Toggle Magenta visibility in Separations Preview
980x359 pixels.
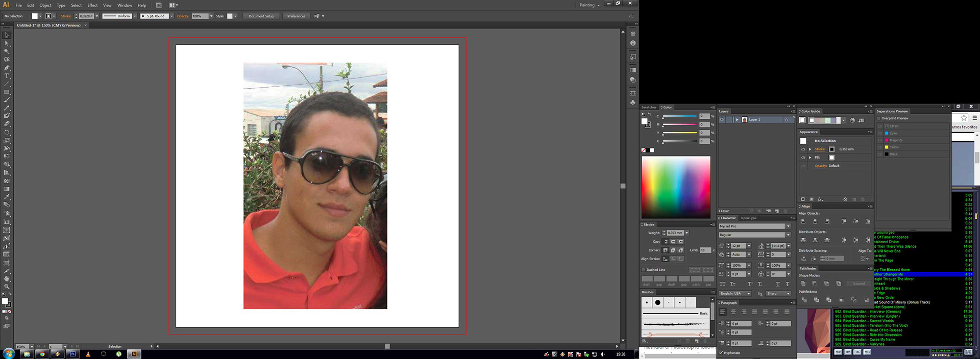pyautogui.click(x=880, y=140)
